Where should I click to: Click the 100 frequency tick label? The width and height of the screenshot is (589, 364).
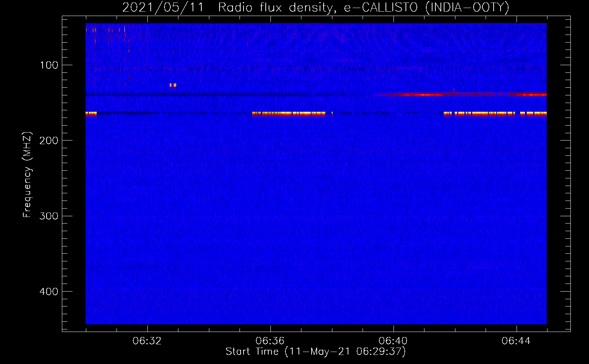pyautogui.click(x=49, y=65)
